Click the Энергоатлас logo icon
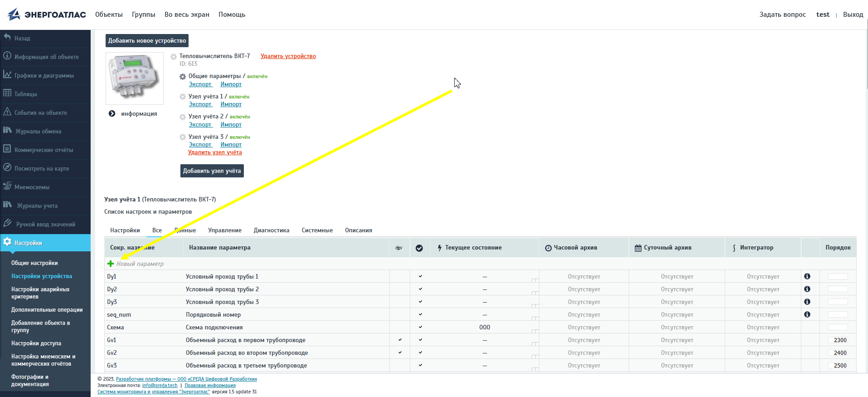Image resolution: width=868 pixels, height=397 pixels. (x=14, y=15)
